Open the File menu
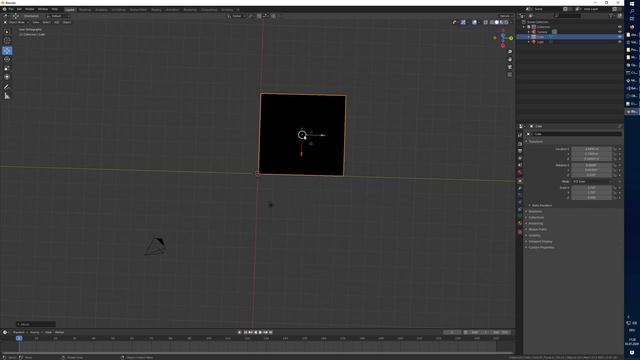640x360 pixels. [x=11, y=9]
